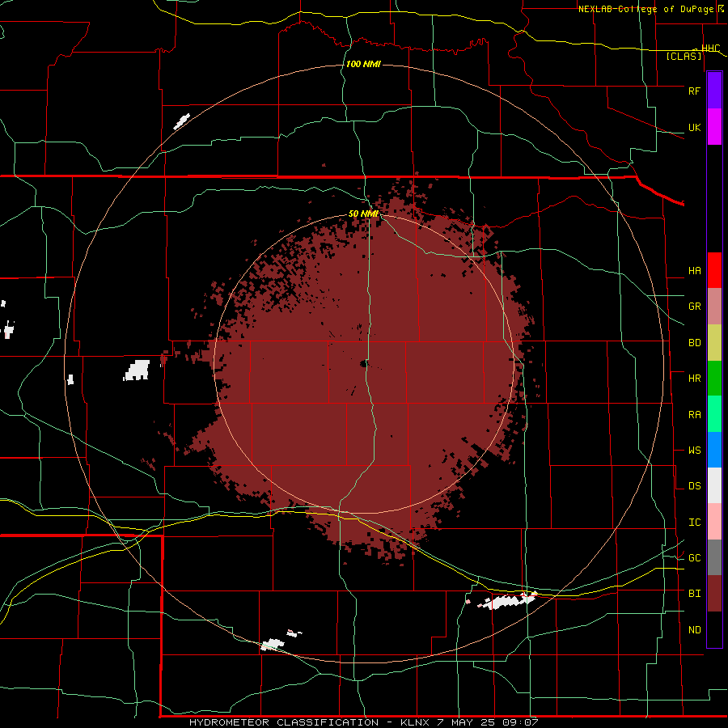Click the BD legend label
This screenshot has width=728, height=728.
pos(694,343)
